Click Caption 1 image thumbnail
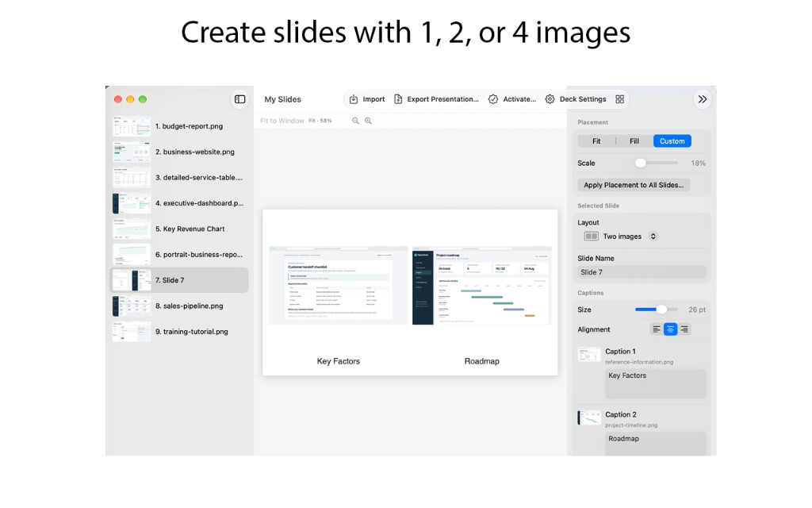Image resolution: width=812 pixels, height=508 pixels. (589, 355)
